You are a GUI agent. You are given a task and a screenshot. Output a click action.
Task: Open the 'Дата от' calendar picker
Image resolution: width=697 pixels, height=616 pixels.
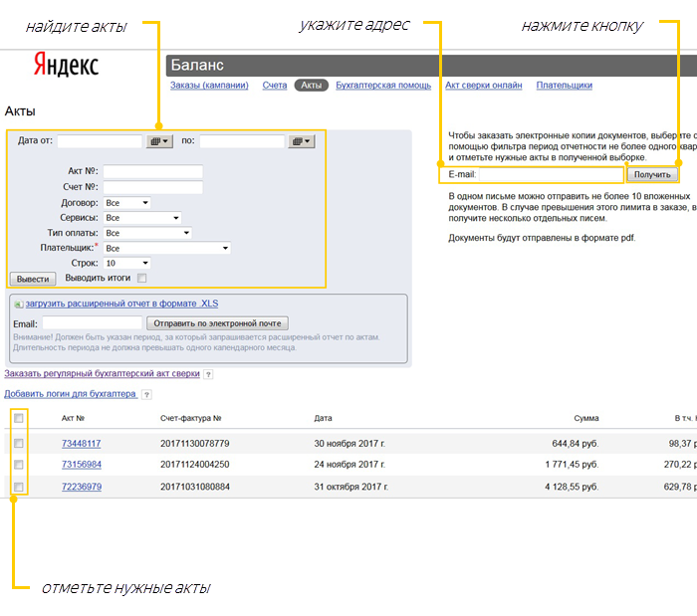[x=159, y=141]
